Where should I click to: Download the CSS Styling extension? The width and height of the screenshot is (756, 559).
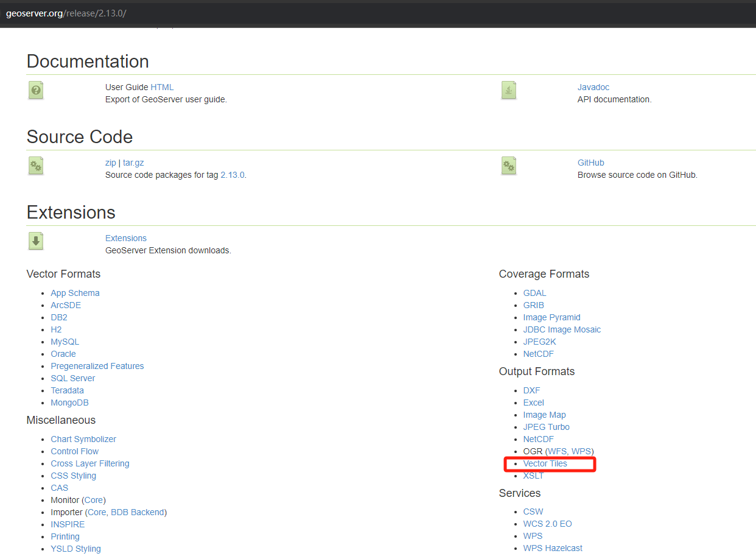[x=73, y=476]
